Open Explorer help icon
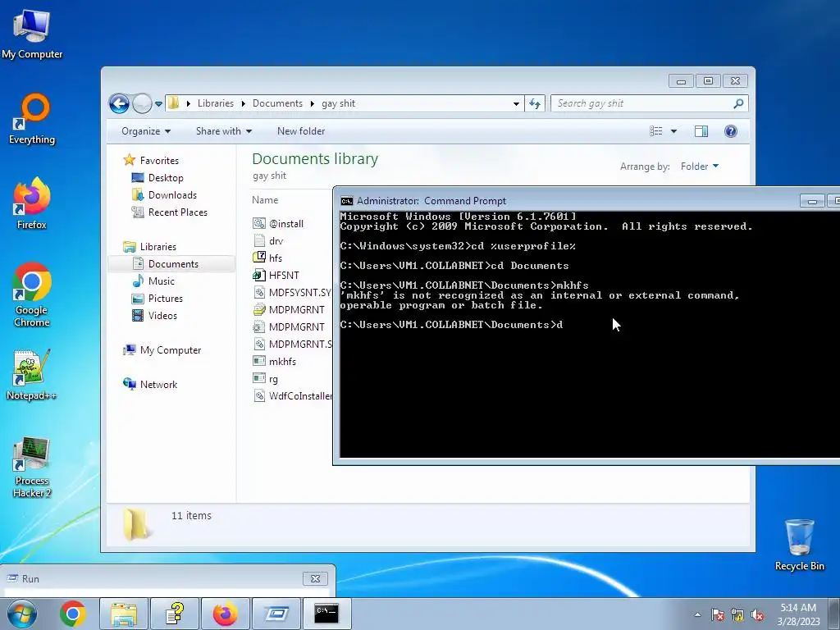840x630 pixels. (731, 131)
